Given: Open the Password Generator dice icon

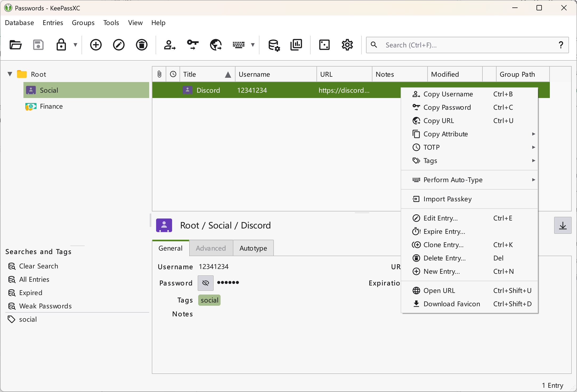Looking at the screenshot, I should click(324, 45).
